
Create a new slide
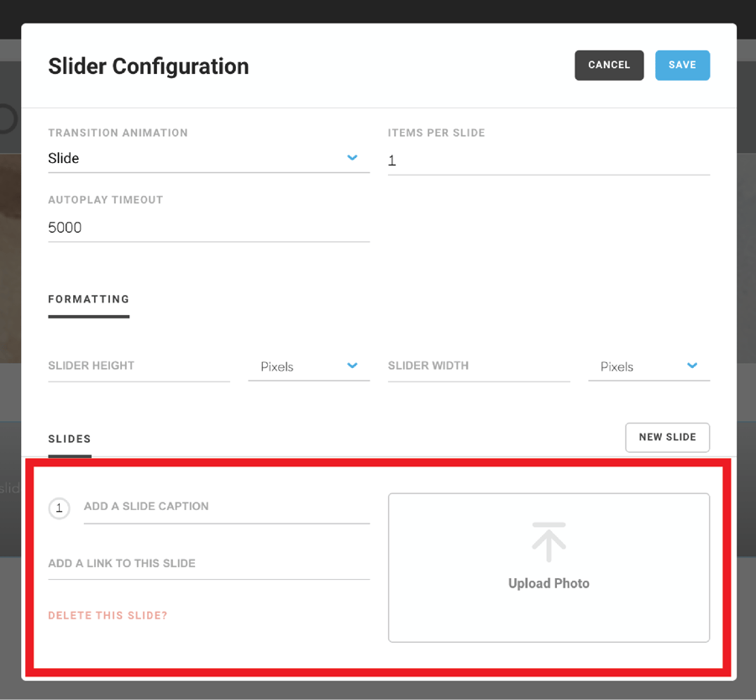point(667,437)
